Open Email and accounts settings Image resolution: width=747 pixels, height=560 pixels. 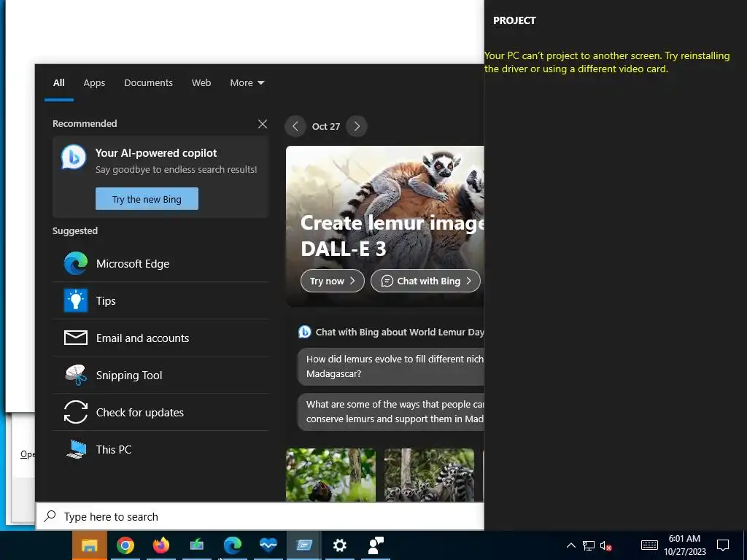coord(160,338)
